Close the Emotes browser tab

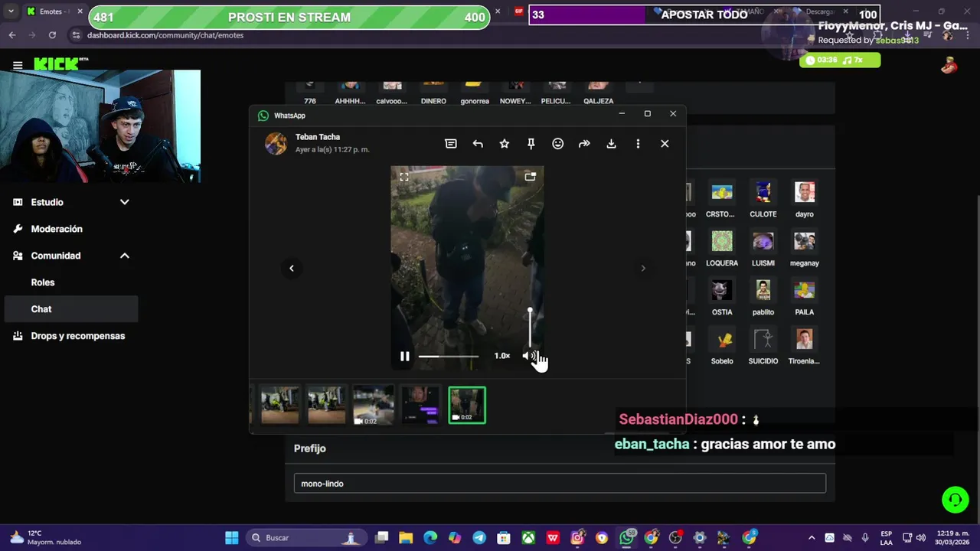80,11
